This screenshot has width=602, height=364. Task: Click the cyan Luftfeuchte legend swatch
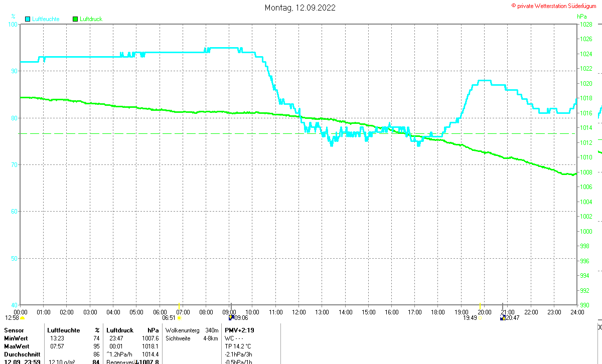tap(28, 19)
